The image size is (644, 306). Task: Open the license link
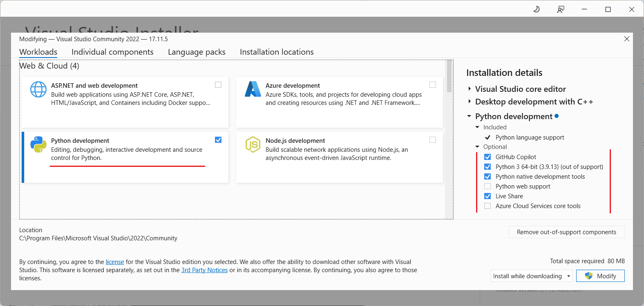tap(115, 262)
